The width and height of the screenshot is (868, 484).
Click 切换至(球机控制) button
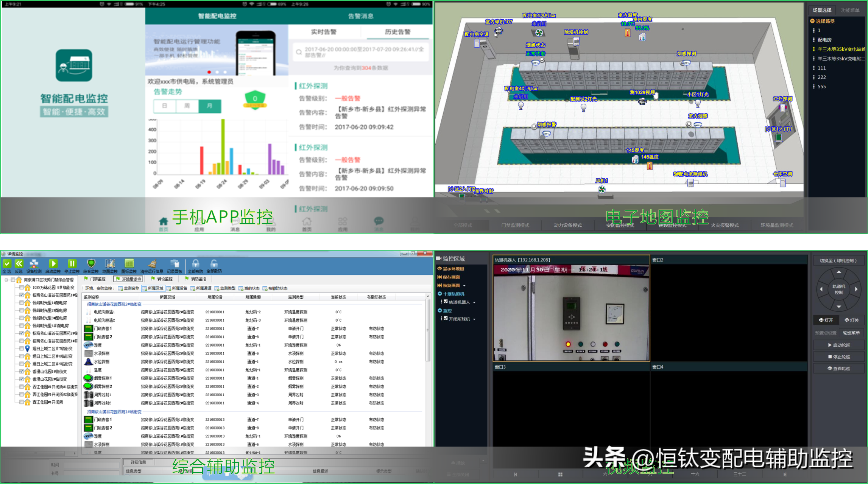tap(838, 261)
